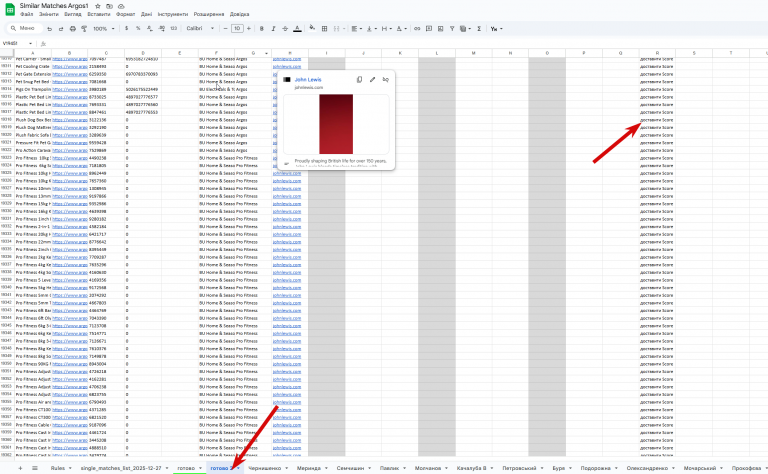Open the functions sigma button

click(x=479, y=28)
